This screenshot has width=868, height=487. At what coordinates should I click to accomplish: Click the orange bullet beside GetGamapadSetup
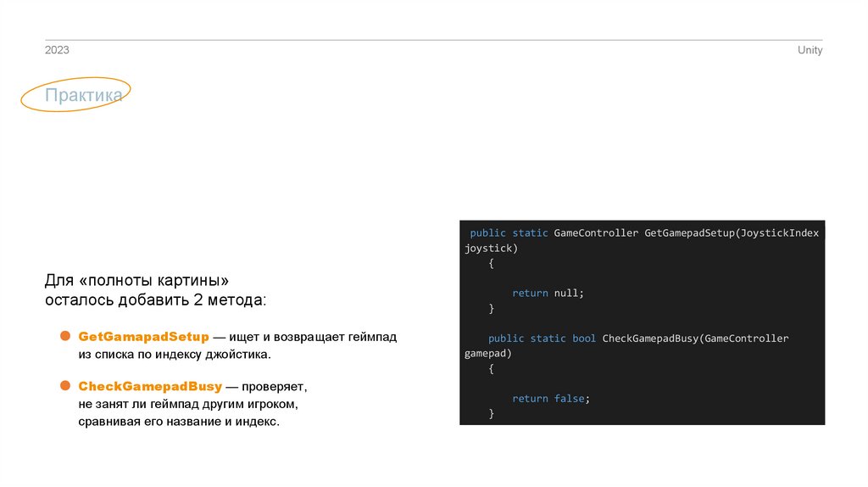pyautogui.click(x=64, y=337)
